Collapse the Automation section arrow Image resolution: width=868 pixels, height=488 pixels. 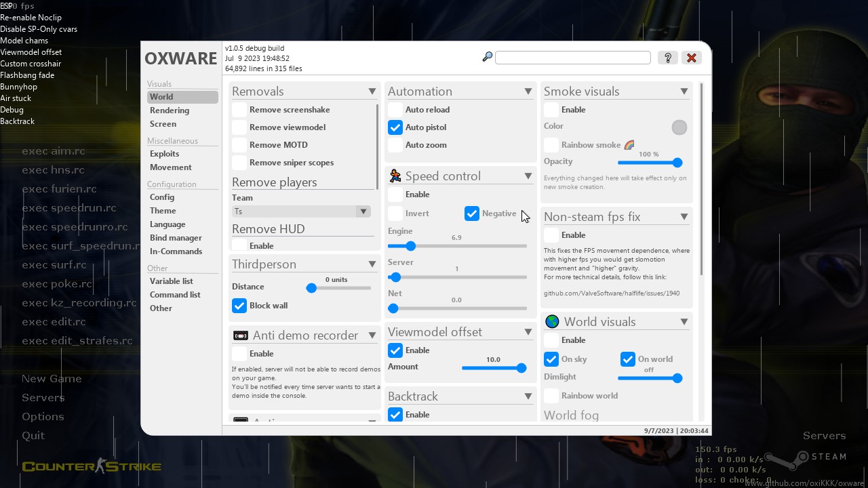click(528, 91)
